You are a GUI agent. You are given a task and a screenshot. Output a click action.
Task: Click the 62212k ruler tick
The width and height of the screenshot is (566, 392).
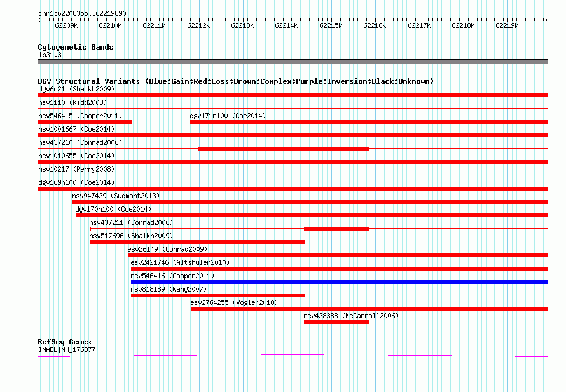pyautogui.click(x=198, y=25)
